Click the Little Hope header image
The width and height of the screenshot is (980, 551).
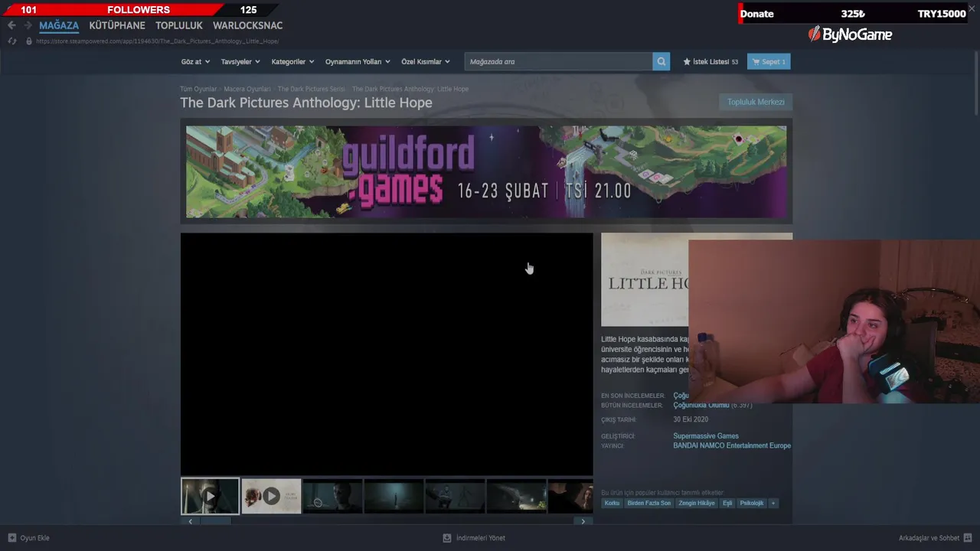point(645,279)
